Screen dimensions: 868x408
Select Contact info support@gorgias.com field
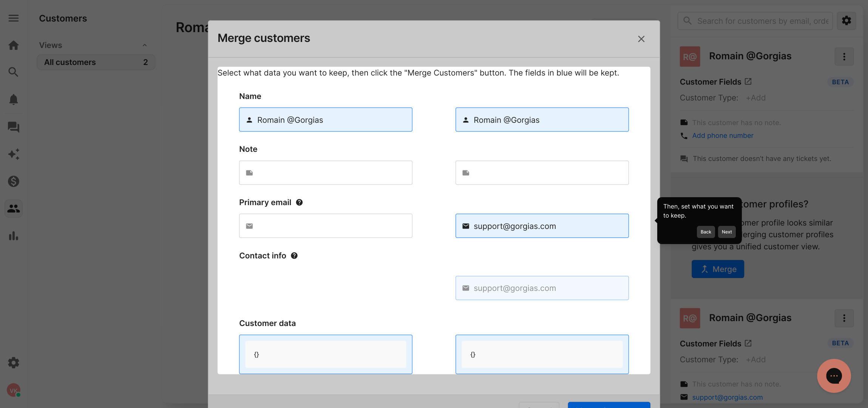(542, 288)
